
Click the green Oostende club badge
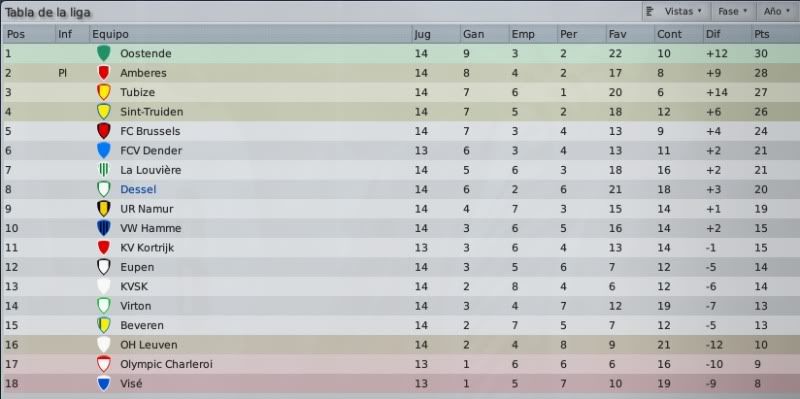coord(104,53)
